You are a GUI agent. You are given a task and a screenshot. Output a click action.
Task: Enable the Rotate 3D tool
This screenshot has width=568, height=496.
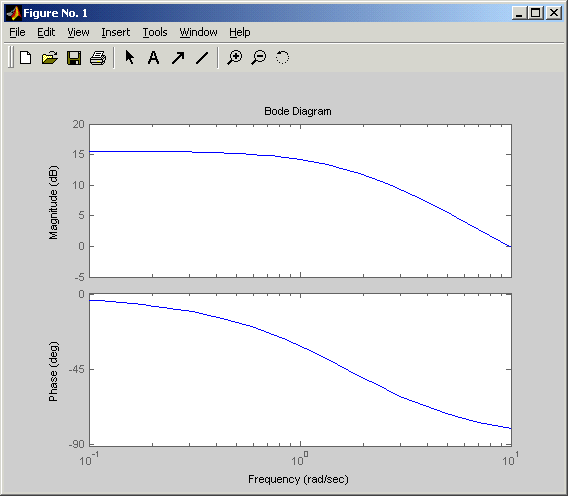pyautogui.click(x=282, y=57)
